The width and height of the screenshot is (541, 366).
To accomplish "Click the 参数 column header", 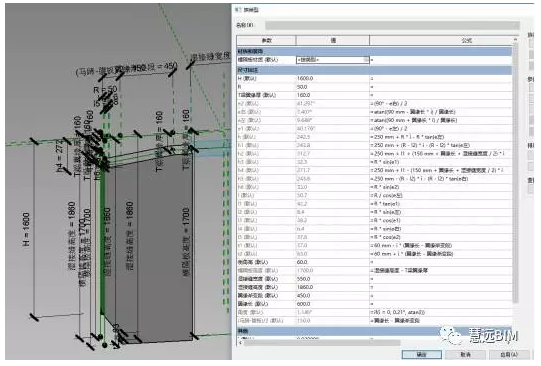I will click(266, 40).
